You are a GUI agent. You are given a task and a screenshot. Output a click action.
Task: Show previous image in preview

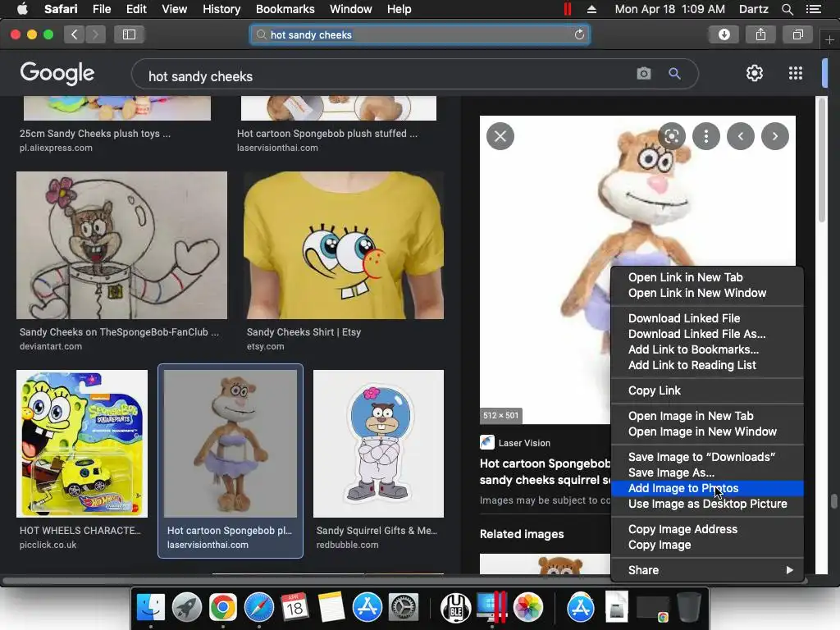coord(741,137)
